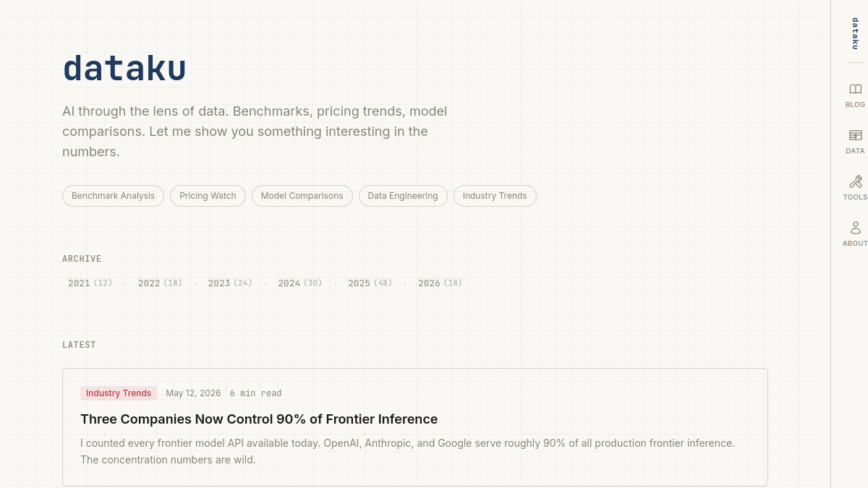
Task: Open article Three Companies Now Control 90%
Action: click(x=259, y=419)
